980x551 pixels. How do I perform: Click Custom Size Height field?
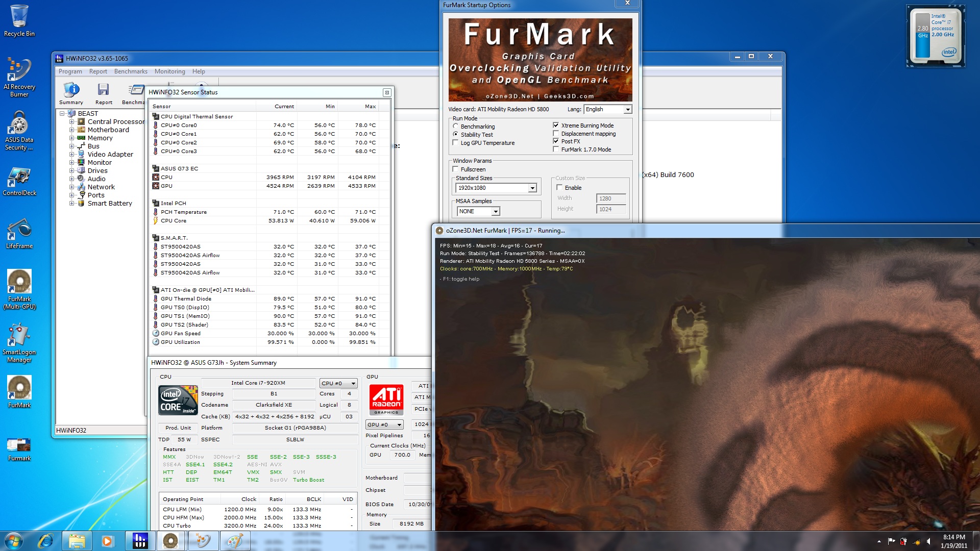610,209
